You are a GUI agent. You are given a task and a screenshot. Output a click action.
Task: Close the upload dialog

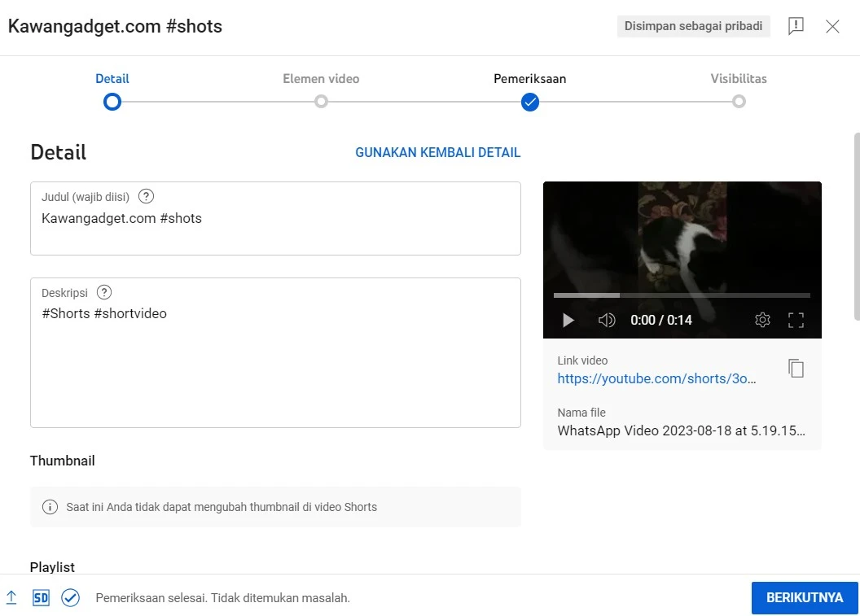click(832, 26)
